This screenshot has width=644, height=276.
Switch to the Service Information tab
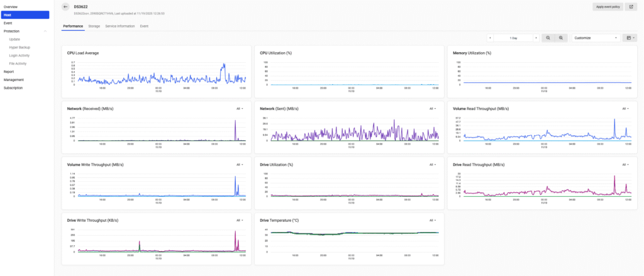click(x=119, y=26)
